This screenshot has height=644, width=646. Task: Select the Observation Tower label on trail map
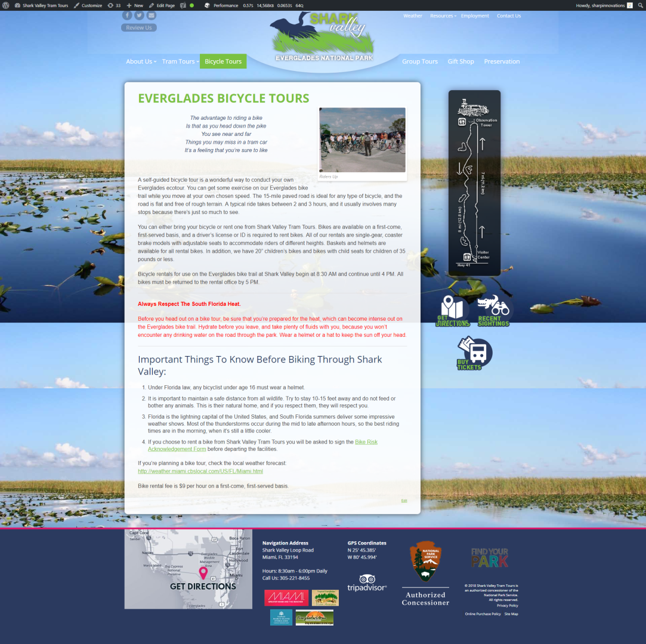pyautogui.click(x=486, y=123)
